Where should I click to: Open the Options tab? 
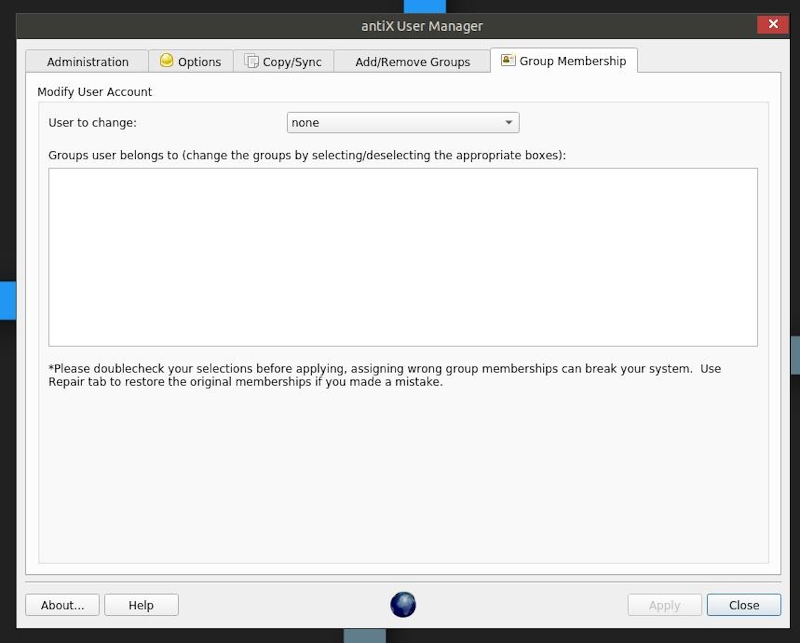[190, 61]
